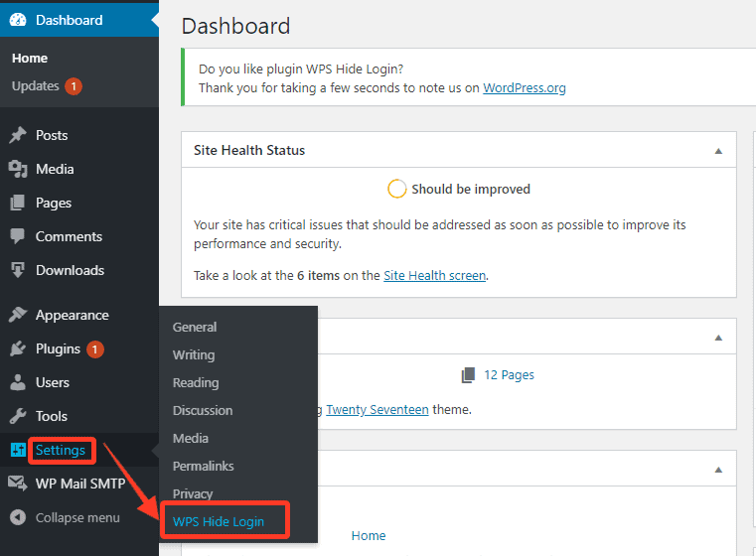Screen dimensions: 756x556
Task: Click the Updates count badge
Action: pos(74,86)
